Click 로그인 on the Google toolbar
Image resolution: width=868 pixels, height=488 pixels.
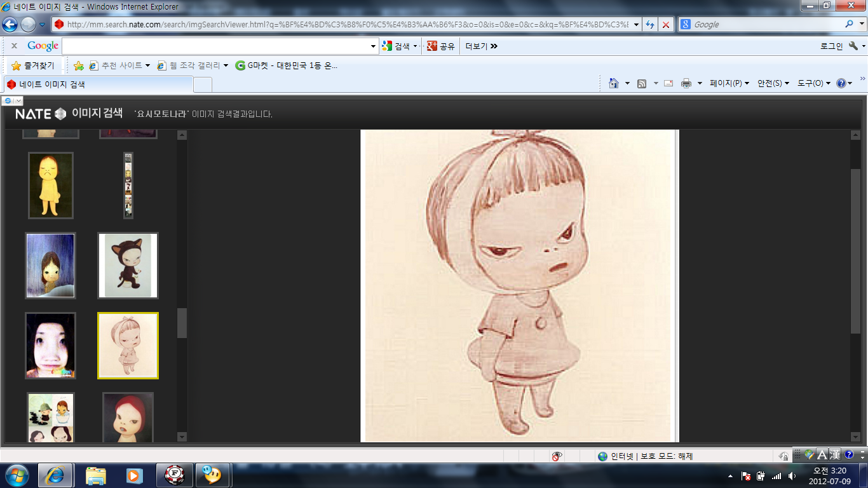click(x=831, y=46)
